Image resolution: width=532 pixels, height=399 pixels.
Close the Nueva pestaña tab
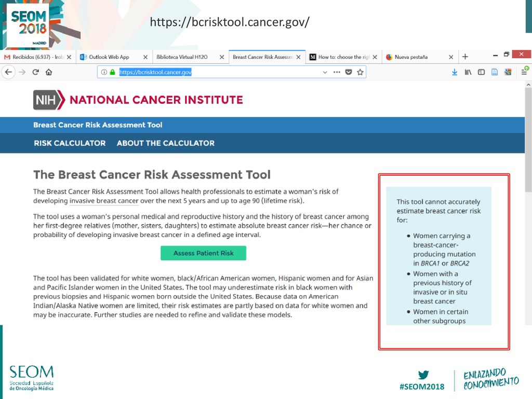(x=451, y=57)
